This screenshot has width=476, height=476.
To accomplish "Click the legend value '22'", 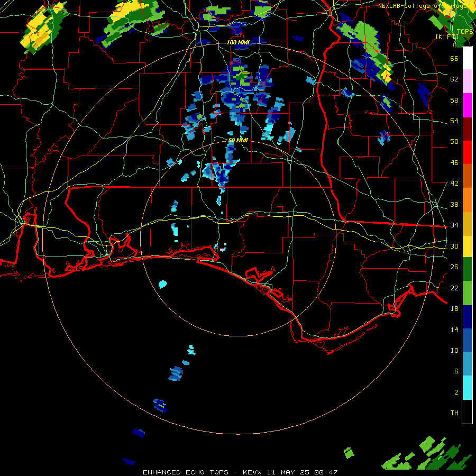I will pos(454,288).
